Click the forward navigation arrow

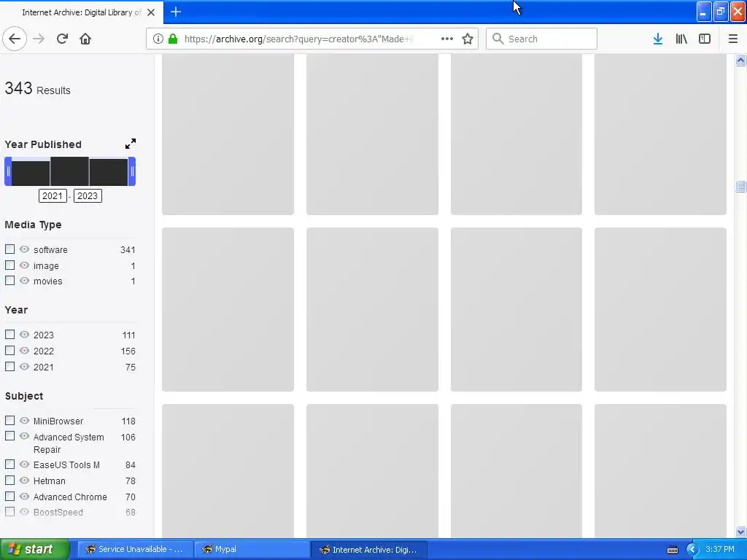coord(39,39)
